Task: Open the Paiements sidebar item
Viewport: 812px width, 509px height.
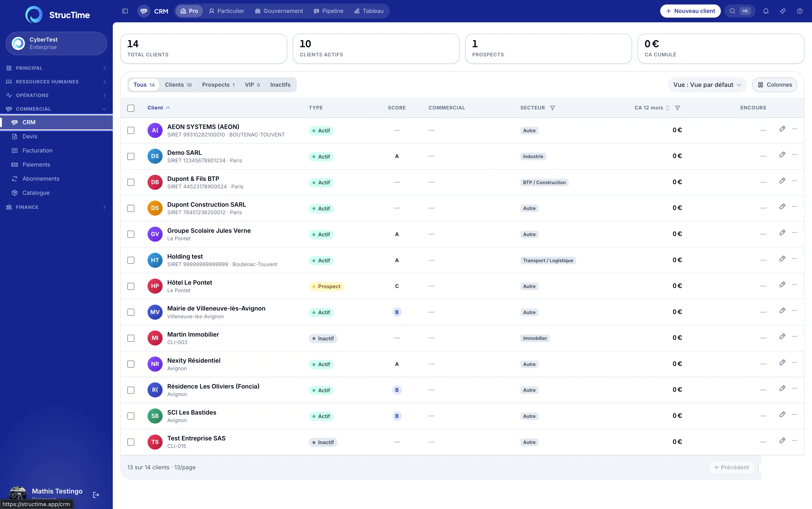Action: (56, 165)
